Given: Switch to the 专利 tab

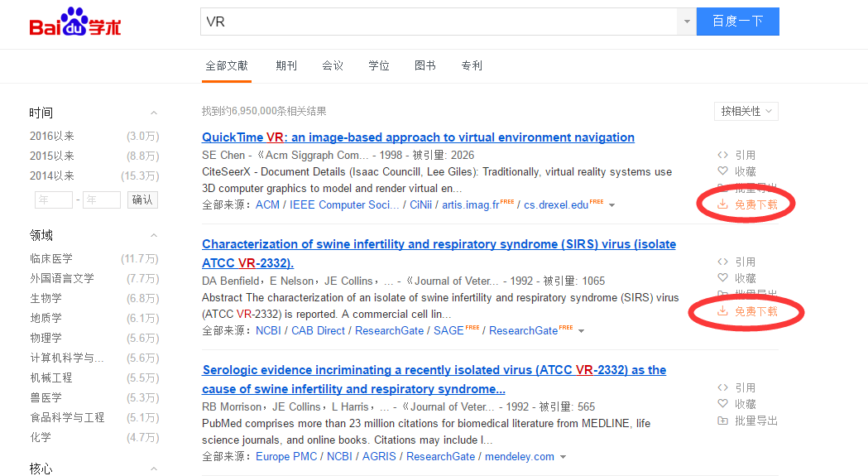Looking at the screenshot, I should click(x=472, y=65).
